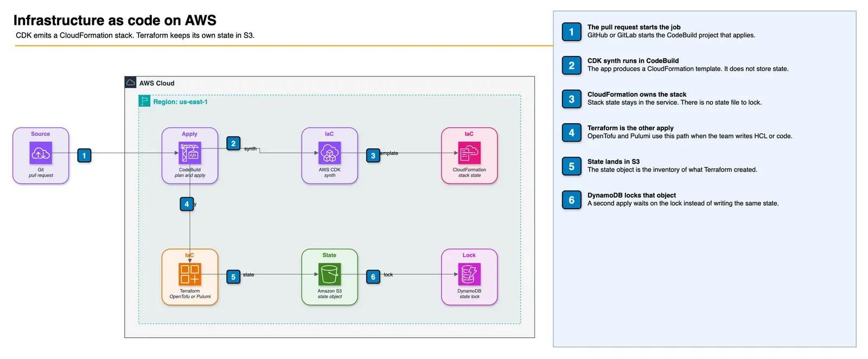Click the 'AWS CDK' name label

point(330,169)
